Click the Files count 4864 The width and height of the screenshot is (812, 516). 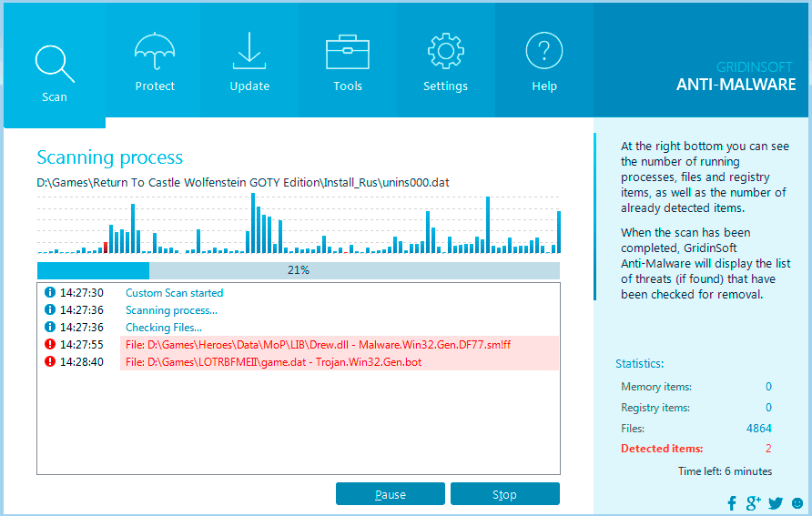tap(759, 428)
